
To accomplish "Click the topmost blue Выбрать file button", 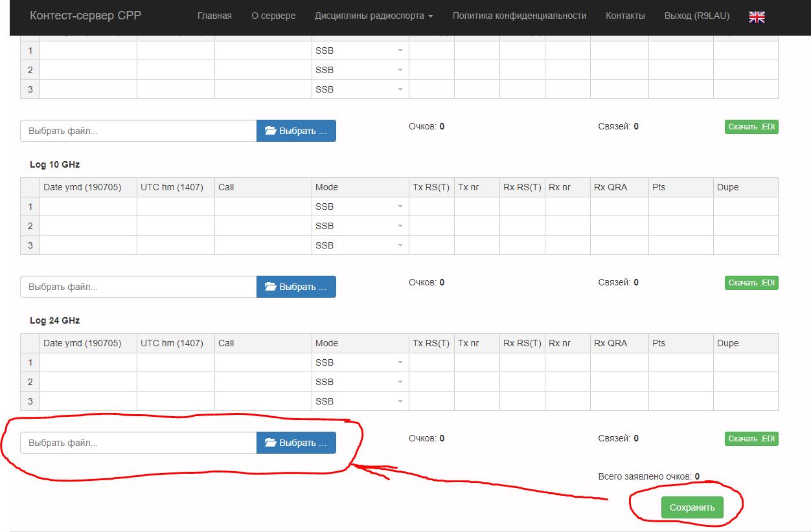I will pos(297,131).
